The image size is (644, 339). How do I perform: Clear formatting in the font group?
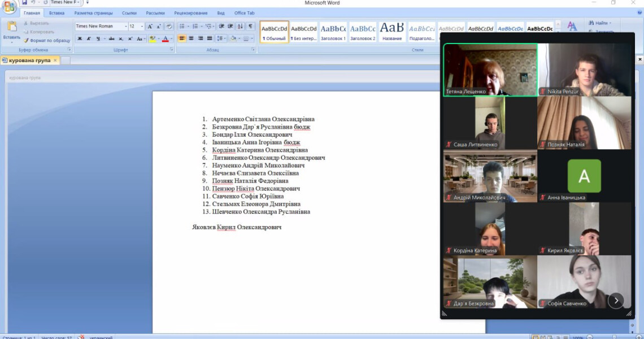169,27
